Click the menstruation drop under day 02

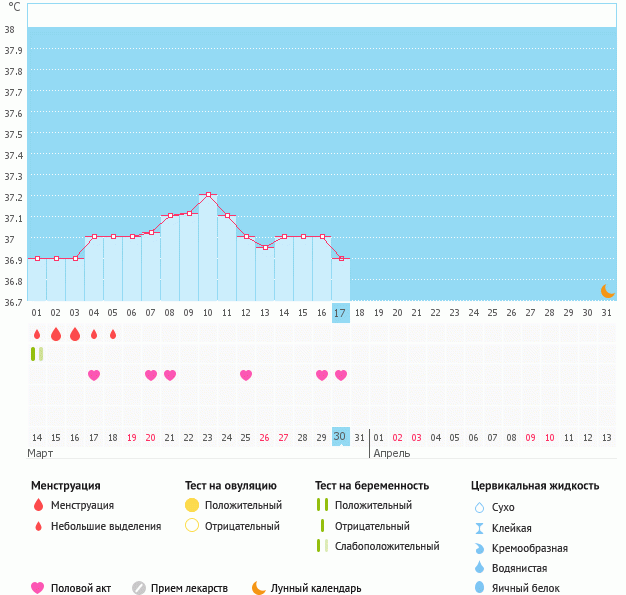56,334
